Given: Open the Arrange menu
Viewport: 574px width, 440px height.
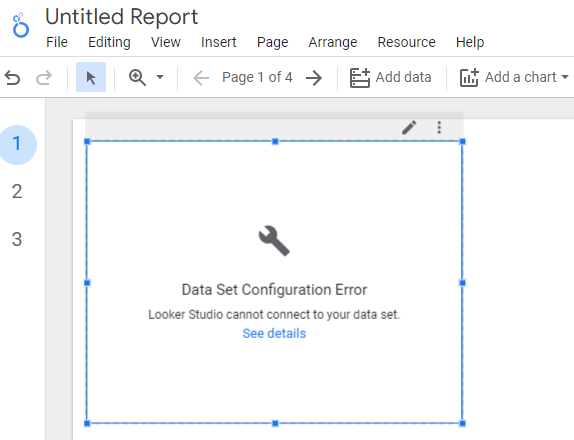Looking at the screenshot, I should pos(333,42).
